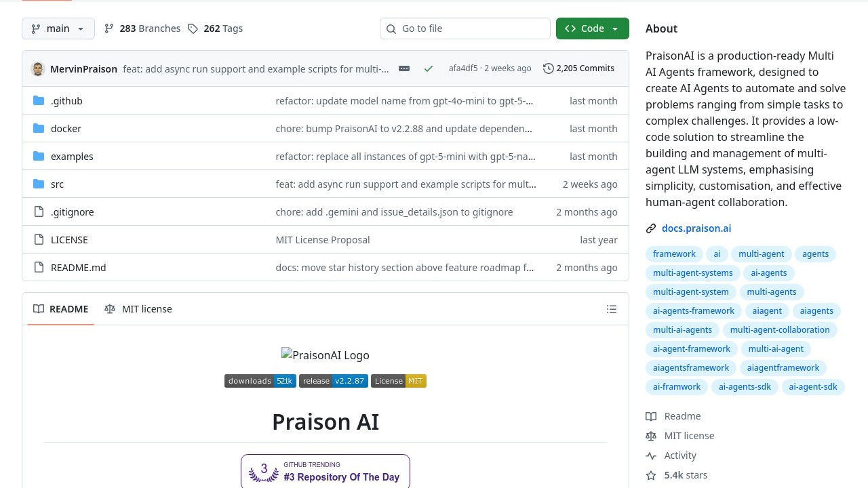Open the README outline list icon
The width and height of the screenshot is (868, 488).
pyautogui.click(x=611, y=309)
